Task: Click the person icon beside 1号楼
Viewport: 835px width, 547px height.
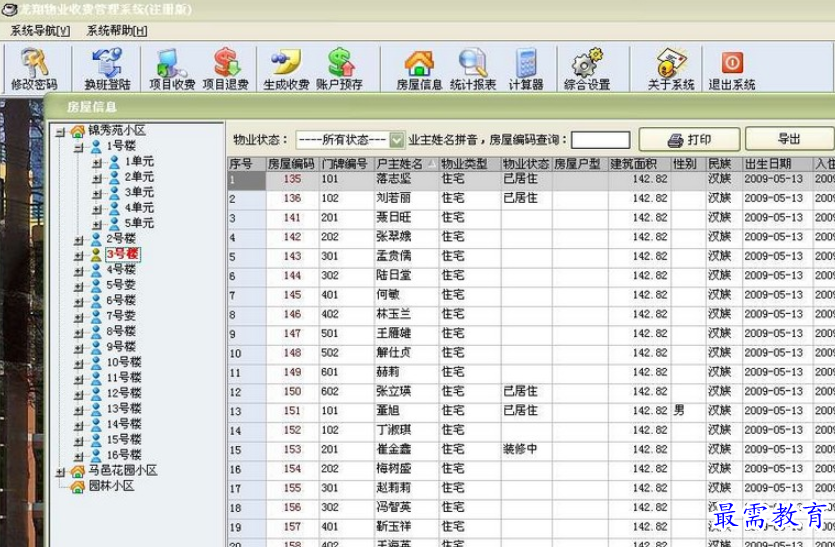Action: click(96, 146)
